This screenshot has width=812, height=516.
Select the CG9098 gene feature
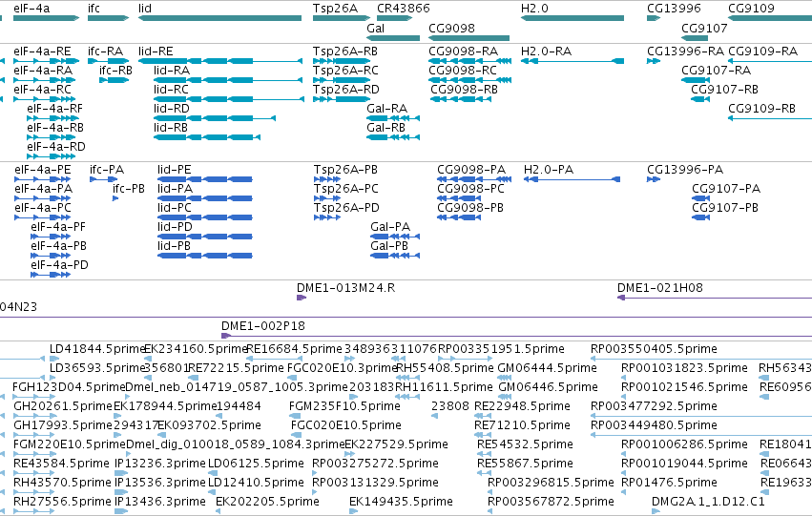click(469, 38)
